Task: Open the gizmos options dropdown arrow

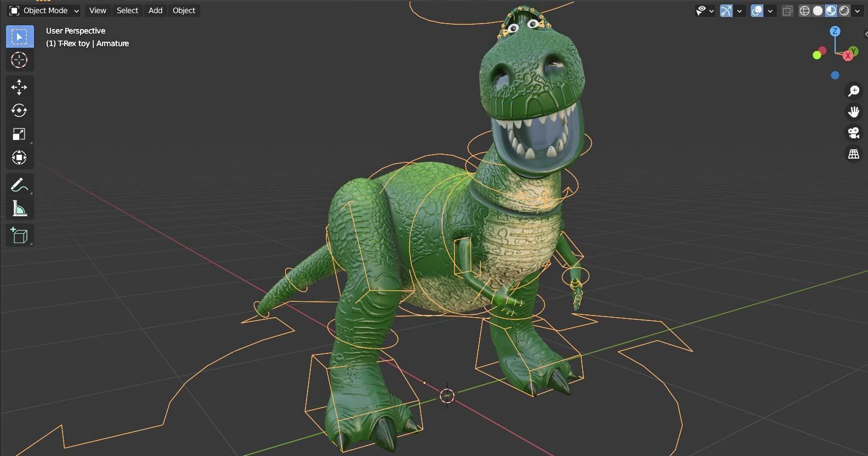Action: point(740,11)
